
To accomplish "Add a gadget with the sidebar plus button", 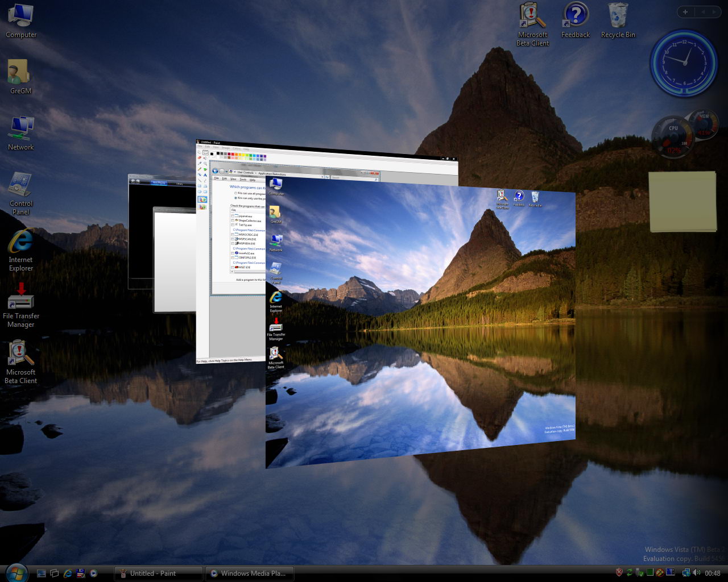I will 685,12.
